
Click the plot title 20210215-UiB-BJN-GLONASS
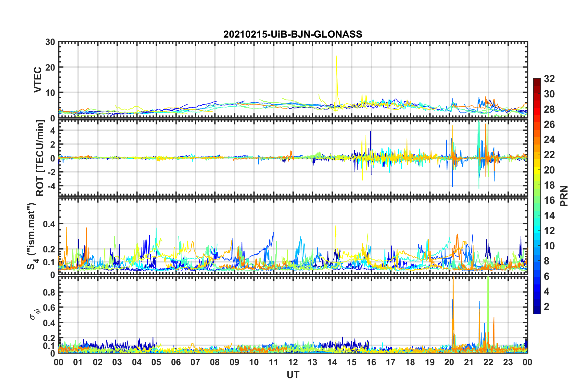tap(293, 34)
